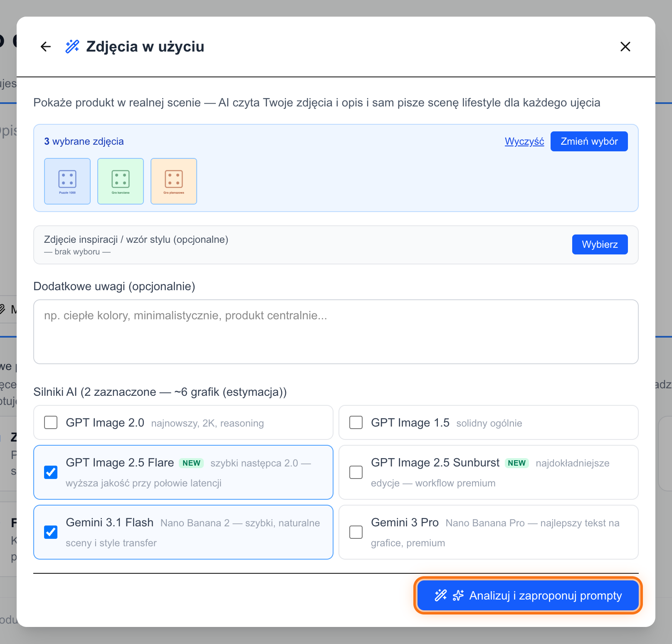Uncheck Gemini 3.1 Flash engine
The width and height of the screenshot is (672, 644).
[x=51, y=532]
